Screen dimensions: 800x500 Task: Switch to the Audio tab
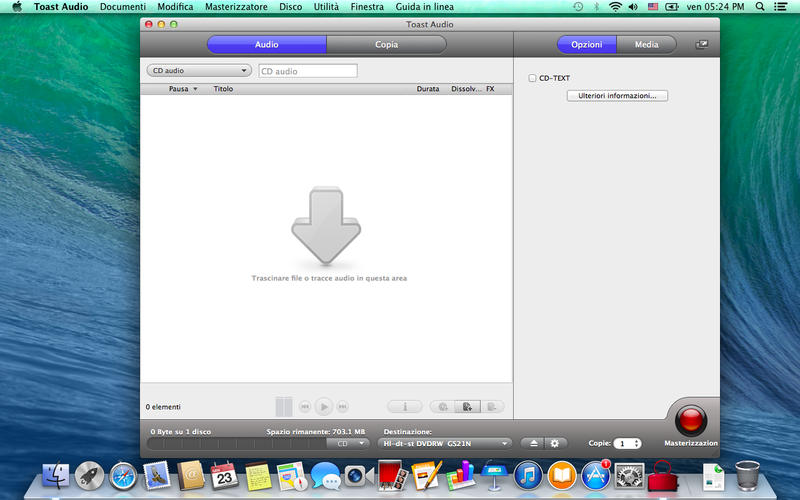267,44
